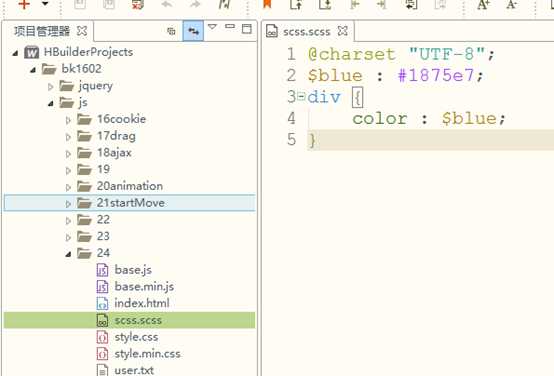The image size is (554, 376).
Task: Click the base.js file icon
Action: (x=102, y=270)
